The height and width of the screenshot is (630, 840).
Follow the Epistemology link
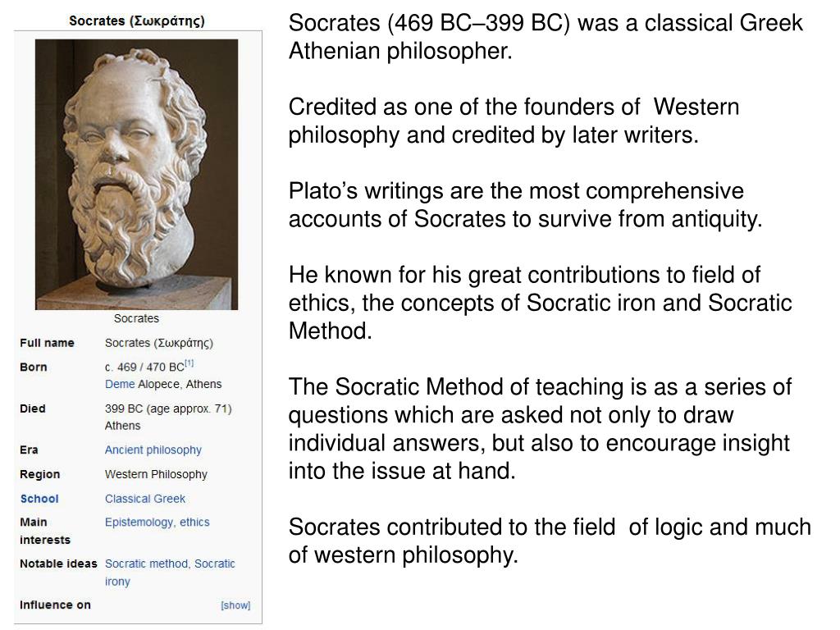(139, 523)
